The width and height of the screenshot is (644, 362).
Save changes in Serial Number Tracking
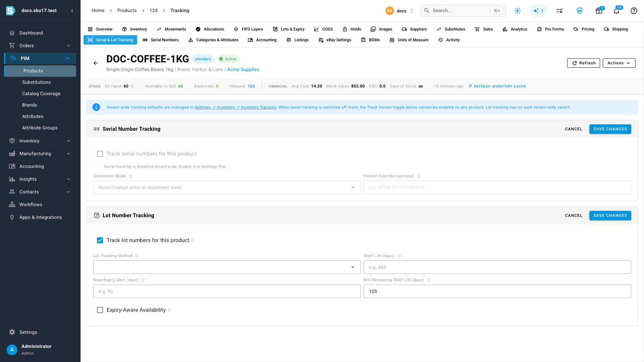[x=610, y=129]
